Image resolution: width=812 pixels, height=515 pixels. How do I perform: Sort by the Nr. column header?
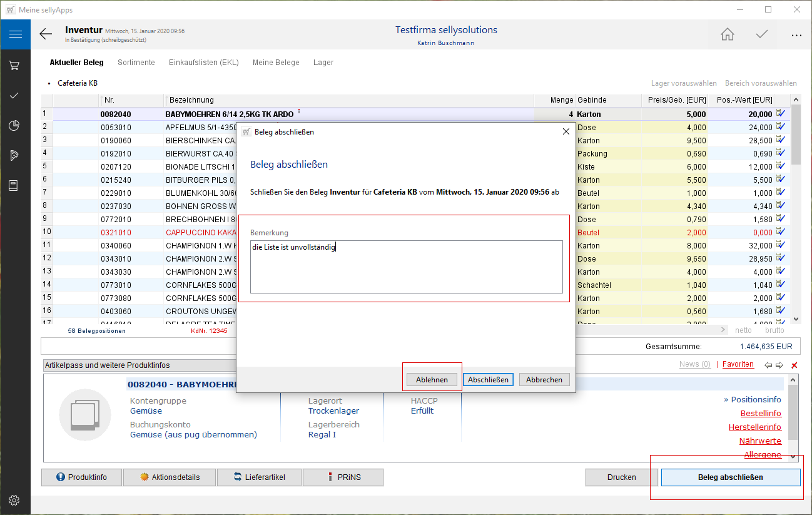109,100
